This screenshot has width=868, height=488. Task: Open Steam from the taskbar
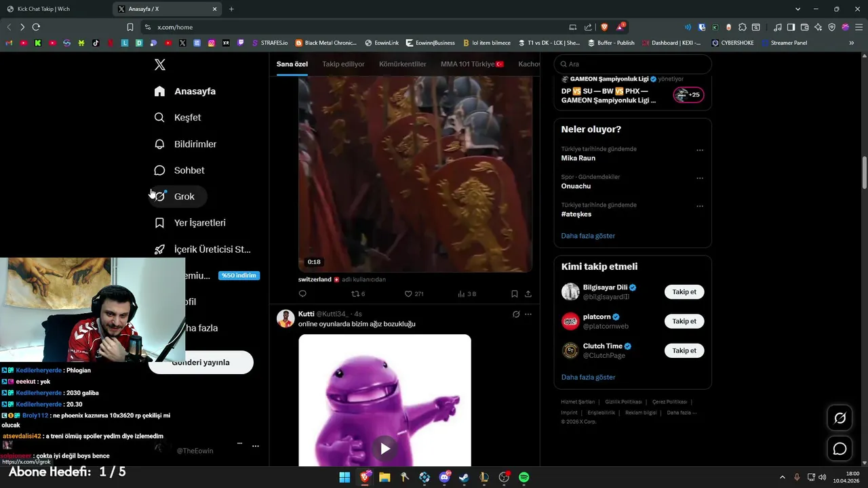click(x=464, y=477)
